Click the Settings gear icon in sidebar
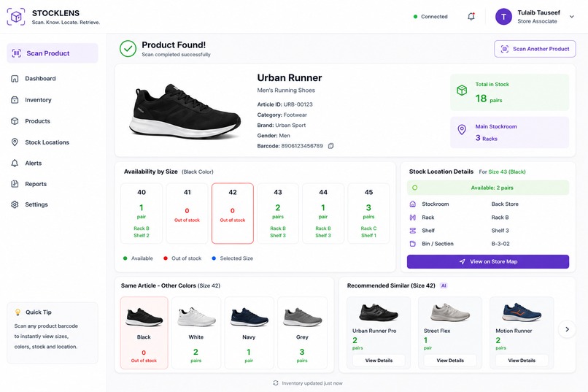588x392 pixels. (15, 204)
